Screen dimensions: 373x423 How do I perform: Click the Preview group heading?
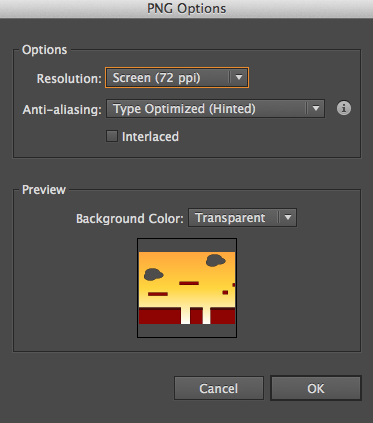point(44,190)
